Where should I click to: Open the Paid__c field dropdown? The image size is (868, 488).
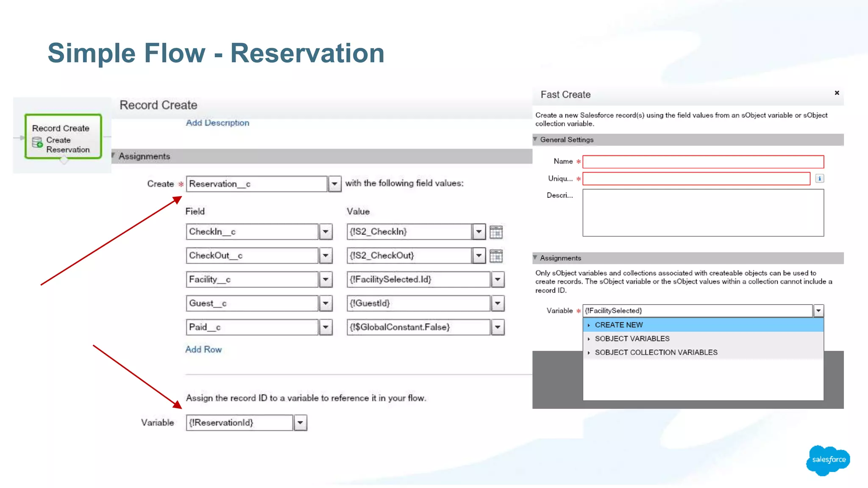[x=325, y=327]
